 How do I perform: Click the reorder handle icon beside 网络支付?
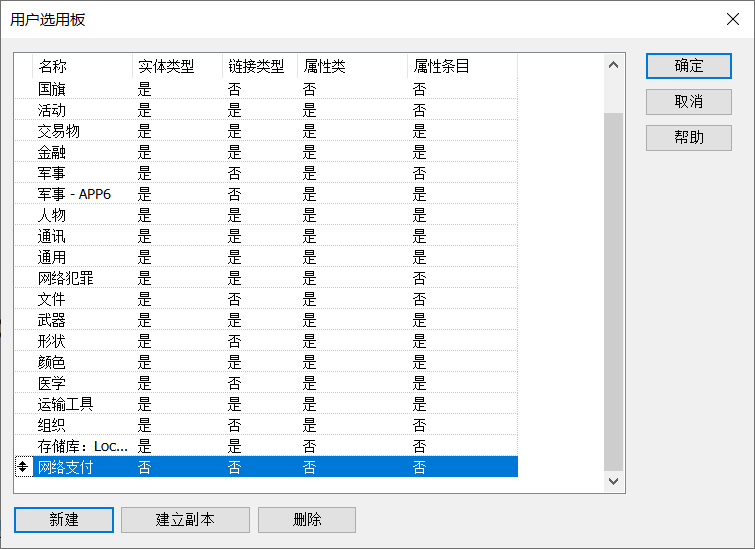click(x=23, y=467)
